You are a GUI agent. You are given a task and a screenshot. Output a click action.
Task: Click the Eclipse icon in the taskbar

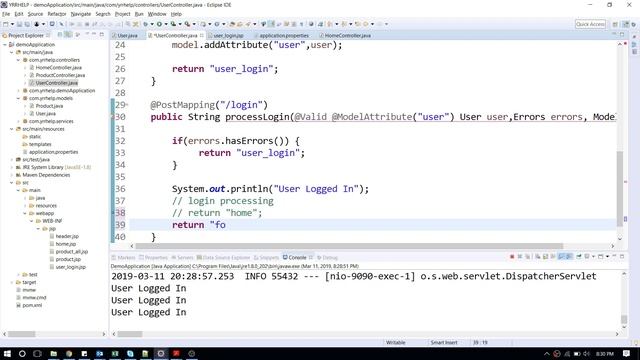click(x=161, y=353)
